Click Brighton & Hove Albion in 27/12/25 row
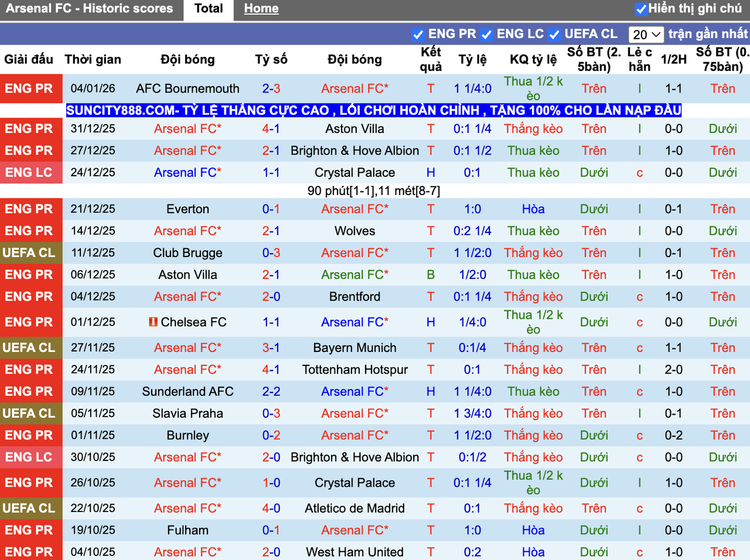The height and width of the screenshot is (560, 750). [354, 151]
